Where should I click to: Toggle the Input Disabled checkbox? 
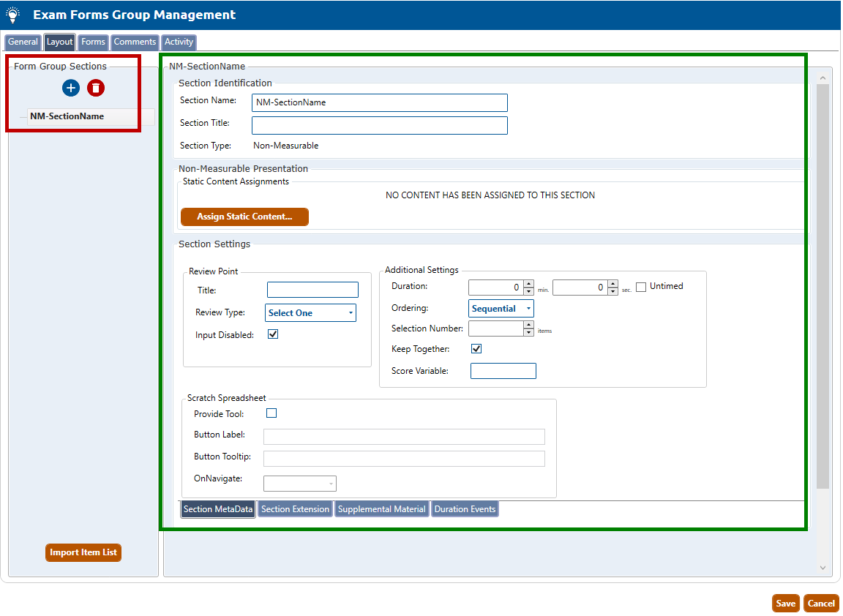click(273, 334)
